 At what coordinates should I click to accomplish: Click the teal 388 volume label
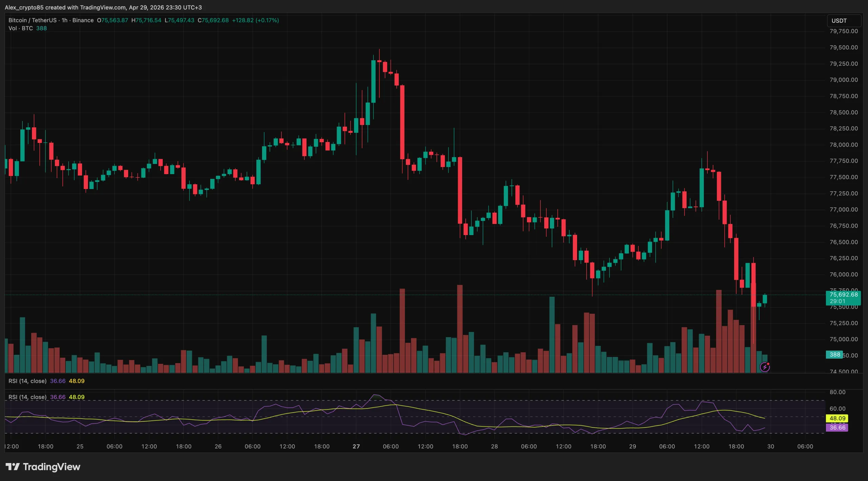[834, 355]
